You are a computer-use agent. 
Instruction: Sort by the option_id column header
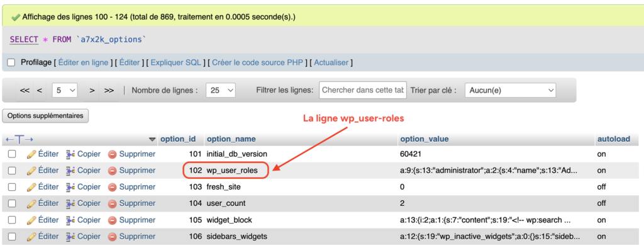(178, 139)
